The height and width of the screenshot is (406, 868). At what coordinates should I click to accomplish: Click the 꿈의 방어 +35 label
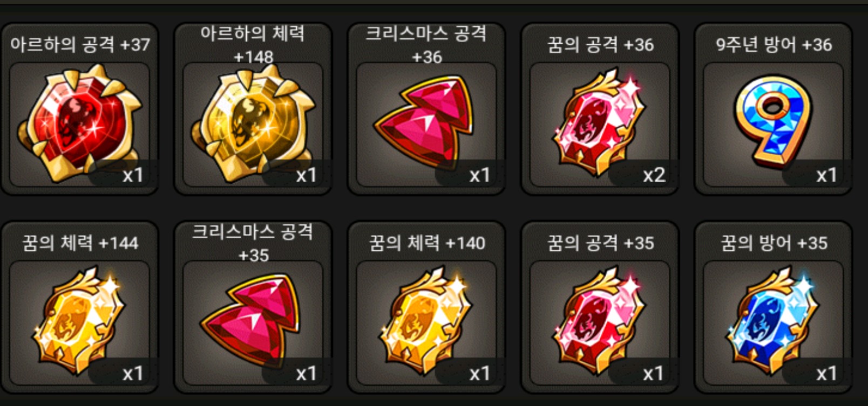click(x=774, y=243)
